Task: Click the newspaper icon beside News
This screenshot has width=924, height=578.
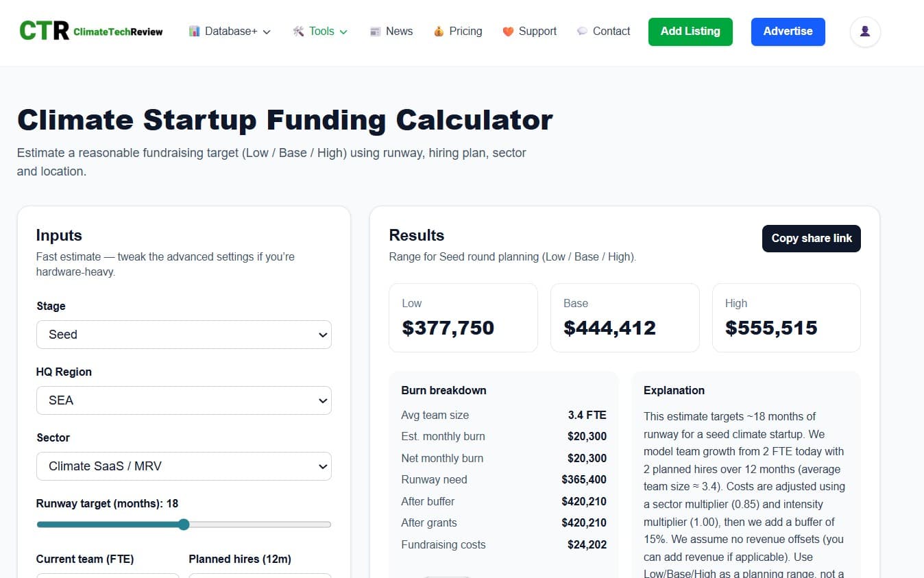Action: pyautogui.click(x=375, y=32)
